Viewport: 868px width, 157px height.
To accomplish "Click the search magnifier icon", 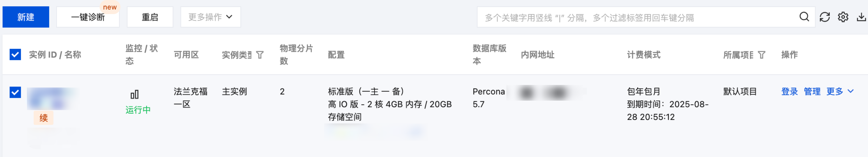I will coord(804,17).
